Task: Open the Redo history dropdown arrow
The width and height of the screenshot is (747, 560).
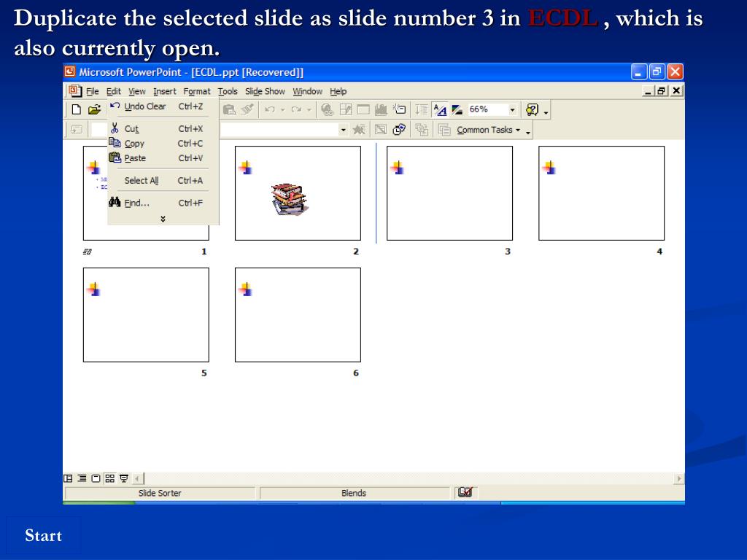Action: 309,109
